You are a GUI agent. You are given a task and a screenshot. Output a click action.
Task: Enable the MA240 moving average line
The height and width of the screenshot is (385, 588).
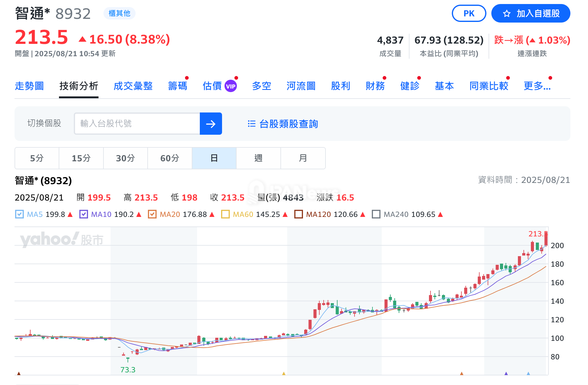tap(376, 214)
